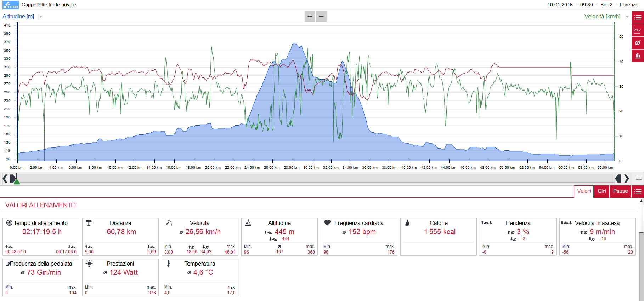
Task: Click max power value 376
Action: 152,293
